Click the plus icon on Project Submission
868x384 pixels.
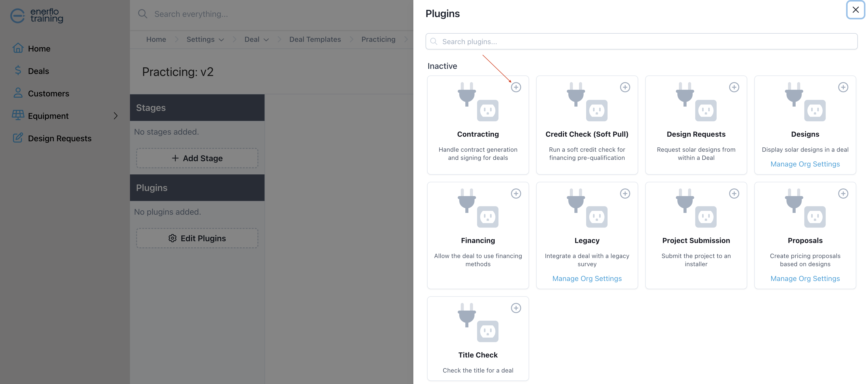(x=734, y=194)
